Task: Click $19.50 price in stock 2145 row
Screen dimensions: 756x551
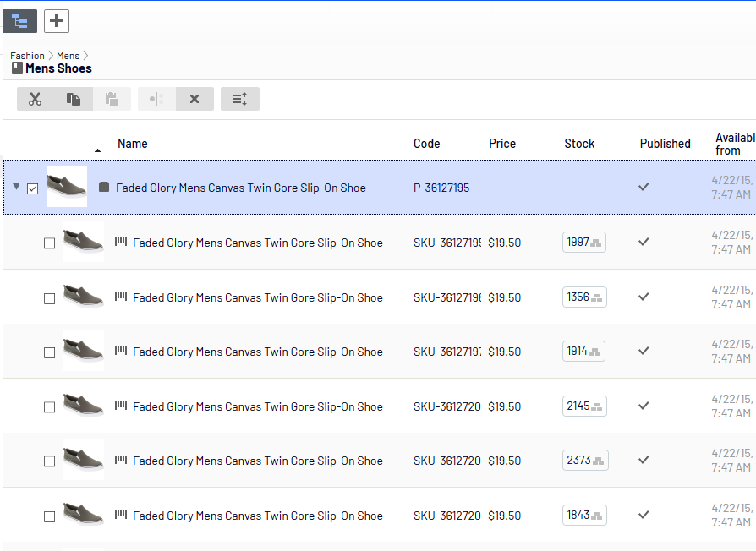Action: 504,406
